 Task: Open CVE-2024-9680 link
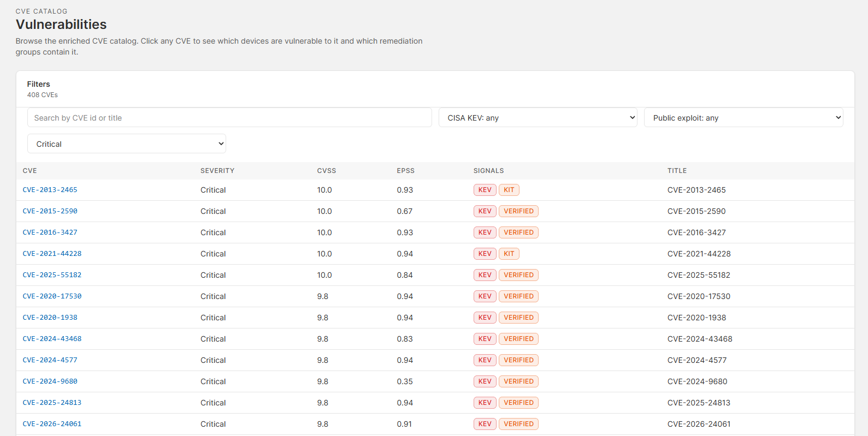[x=50, y=381]
